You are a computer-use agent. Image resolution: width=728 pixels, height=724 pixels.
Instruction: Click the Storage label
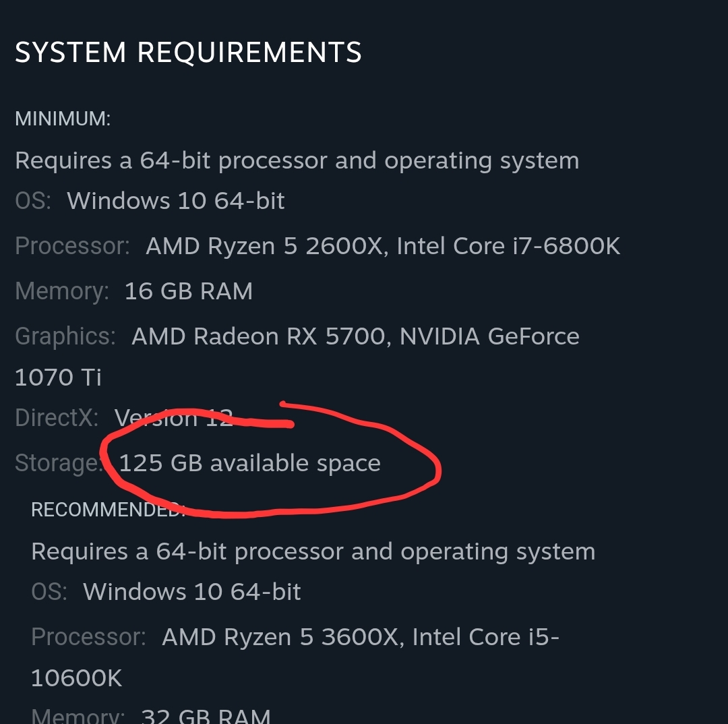(x=59, y=464)
